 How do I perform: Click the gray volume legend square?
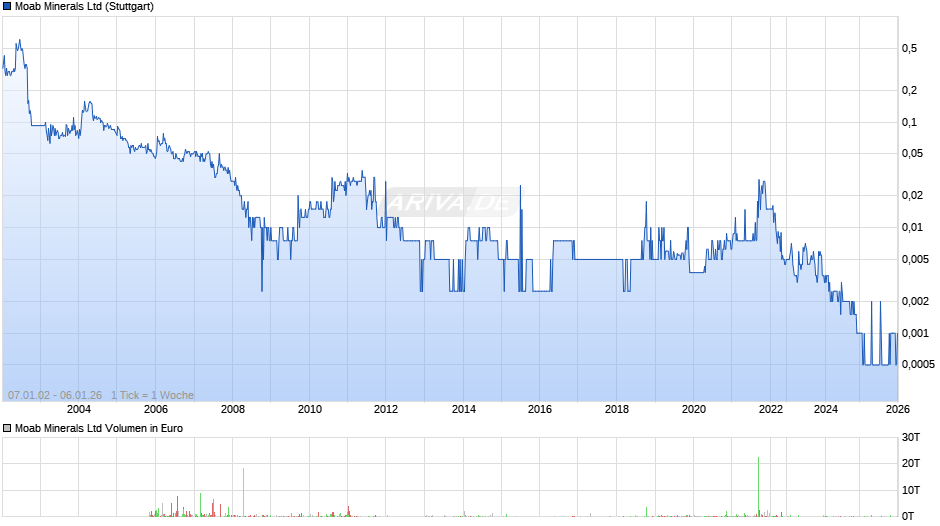tap(7, 428)
